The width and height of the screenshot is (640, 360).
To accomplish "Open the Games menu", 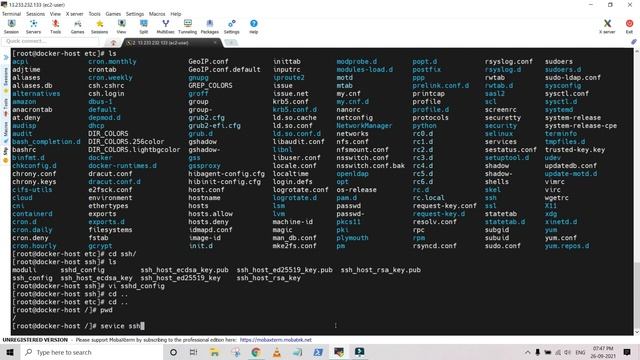I will [x=113, y=14].
